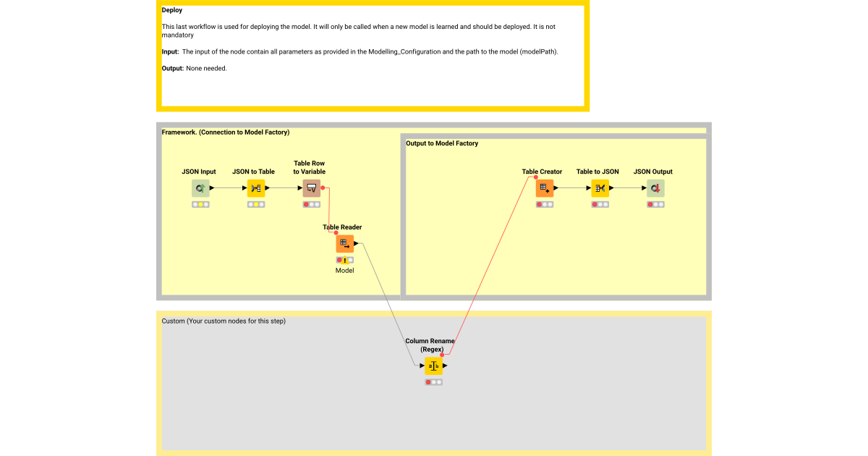This screenshot has width=868, height=456.
Task: Select the JSON Output node
Action: click(x=655, y=187)
